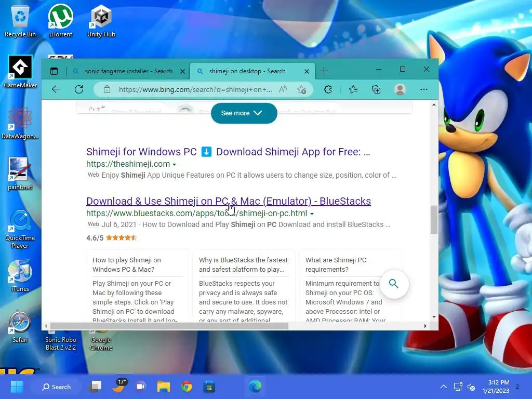Show hidden system tray icons chevron
This screenshot has width=532, height=399.
coord(443,387)
